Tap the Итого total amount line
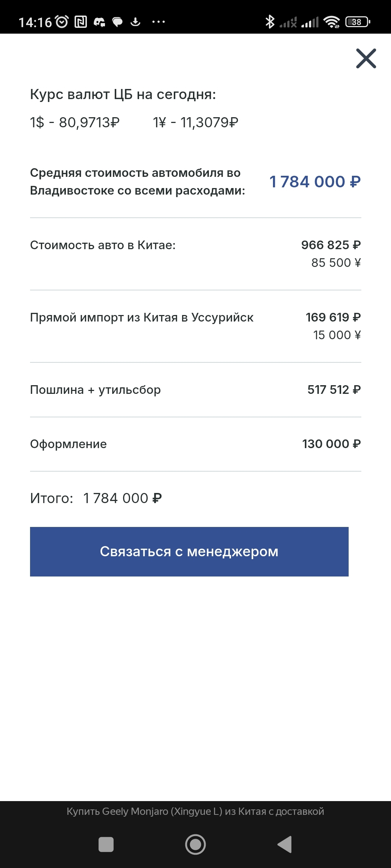Viewport: 391px width, 868px height. click(x=96, y=498)
